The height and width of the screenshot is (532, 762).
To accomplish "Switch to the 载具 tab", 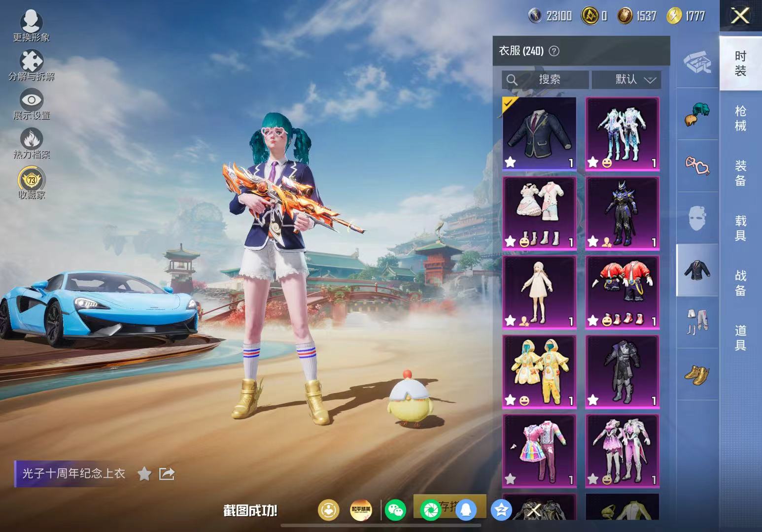I will (x=740, y=228).
